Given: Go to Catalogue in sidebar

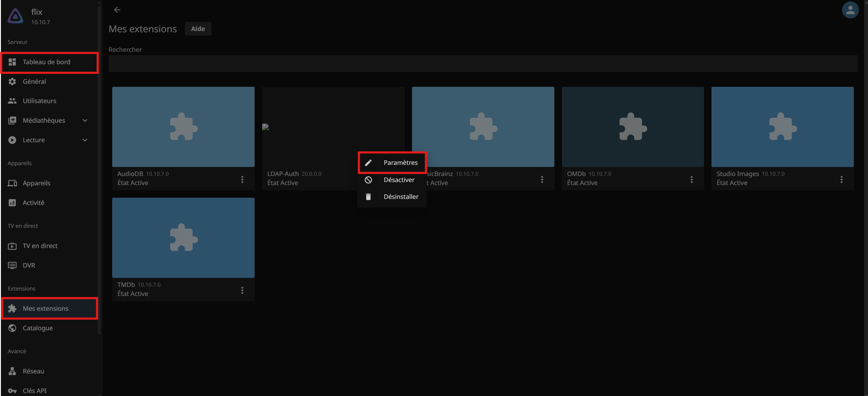Looking at the screenshot, I should (38, 328).
